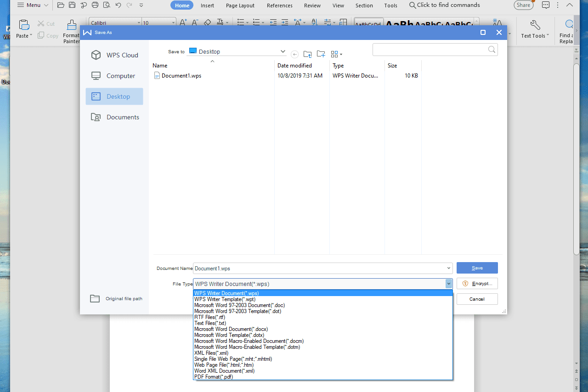Click the Create new folder icon
The image size is (588, 392).
click(x=321, y=54)
